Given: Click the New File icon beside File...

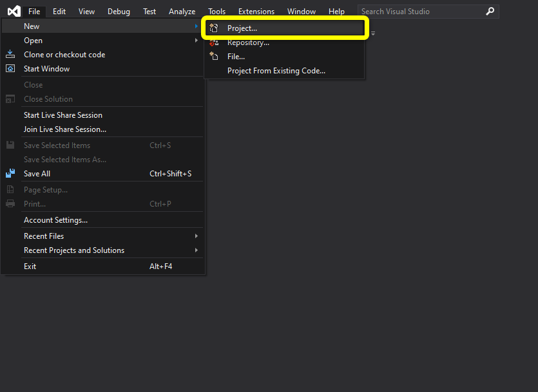Looking at the screenshot, I should pos(215,56).
